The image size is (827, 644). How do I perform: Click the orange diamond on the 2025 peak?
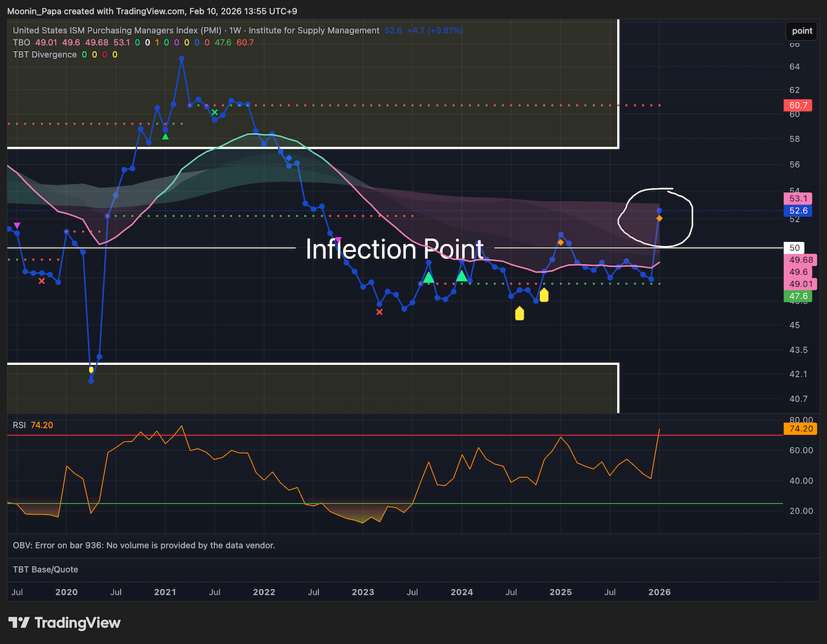560,242
